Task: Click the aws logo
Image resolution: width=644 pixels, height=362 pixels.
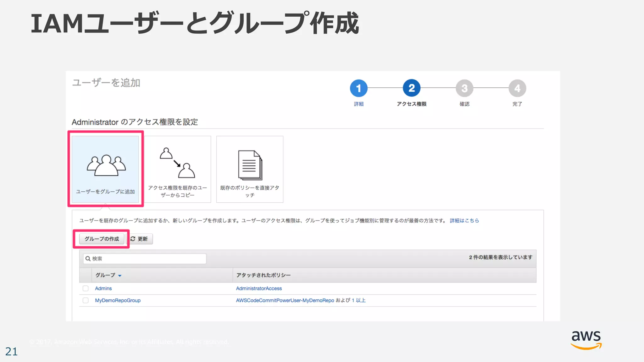Action: pyautogui.click(x=586, y=340)
